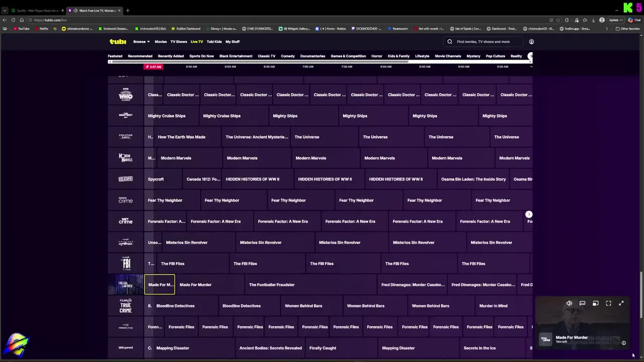Show more categories with the arrow after Reality

530,56
